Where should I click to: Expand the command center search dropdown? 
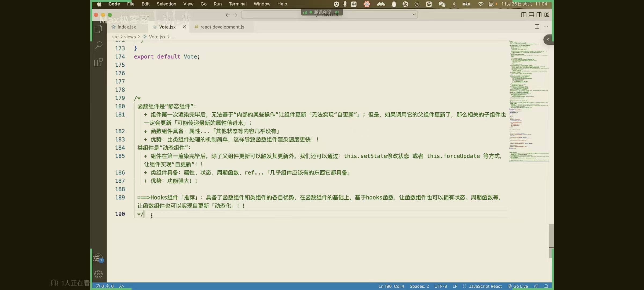(414, 15)
